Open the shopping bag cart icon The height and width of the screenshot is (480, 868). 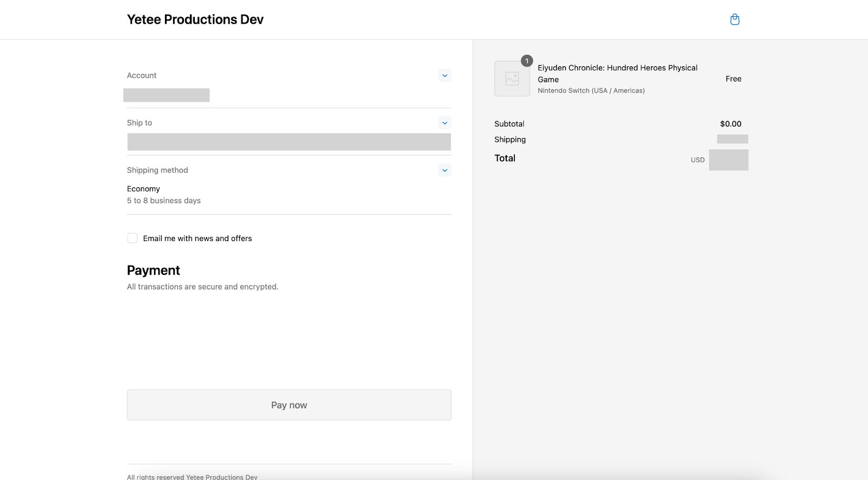pos(735,20)
